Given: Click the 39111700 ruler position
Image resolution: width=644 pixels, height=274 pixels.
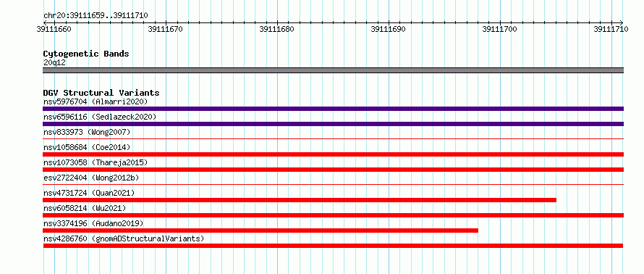Looking at the screenshot, I should [x=500, y=29].
